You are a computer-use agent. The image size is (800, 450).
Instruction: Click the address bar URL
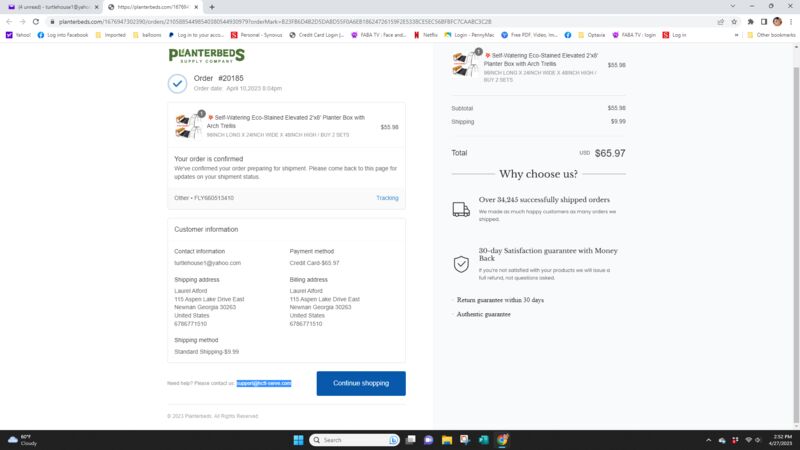[275, 22]
